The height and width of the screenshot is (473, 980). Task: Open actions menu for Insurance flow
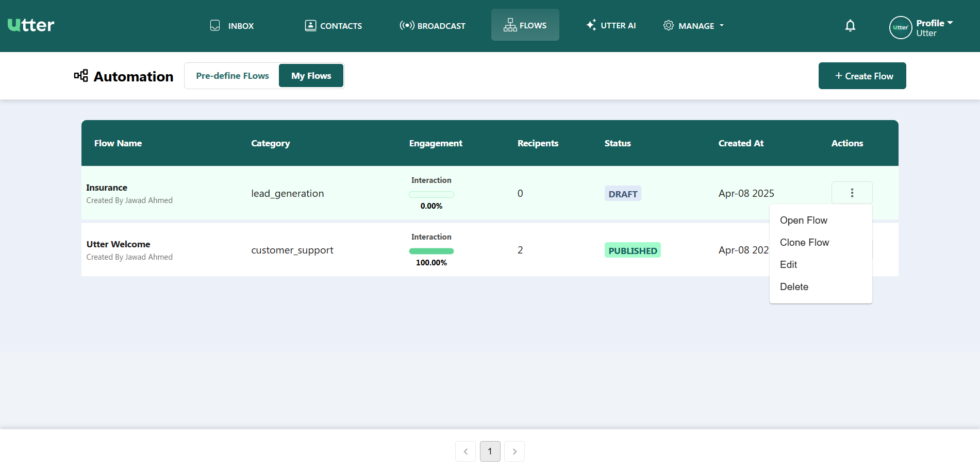click(x=852, y=193)
